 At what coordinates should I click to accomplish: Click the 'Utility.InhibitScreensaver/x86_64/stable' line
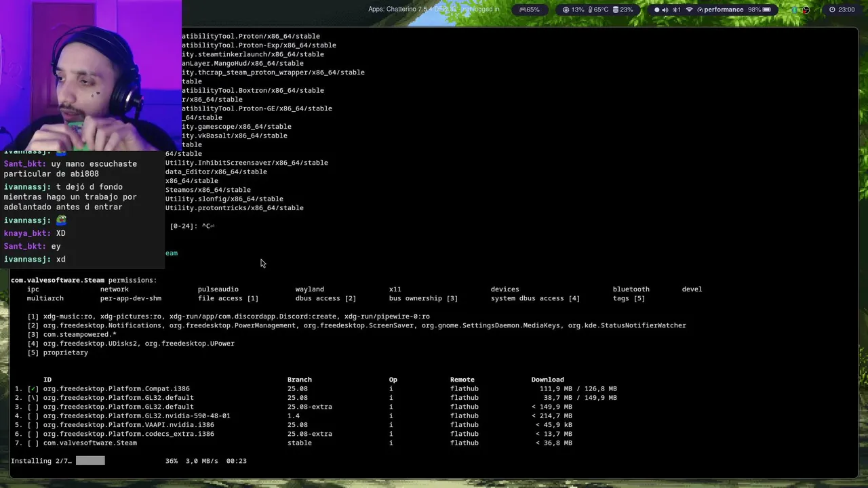point(247,163)
